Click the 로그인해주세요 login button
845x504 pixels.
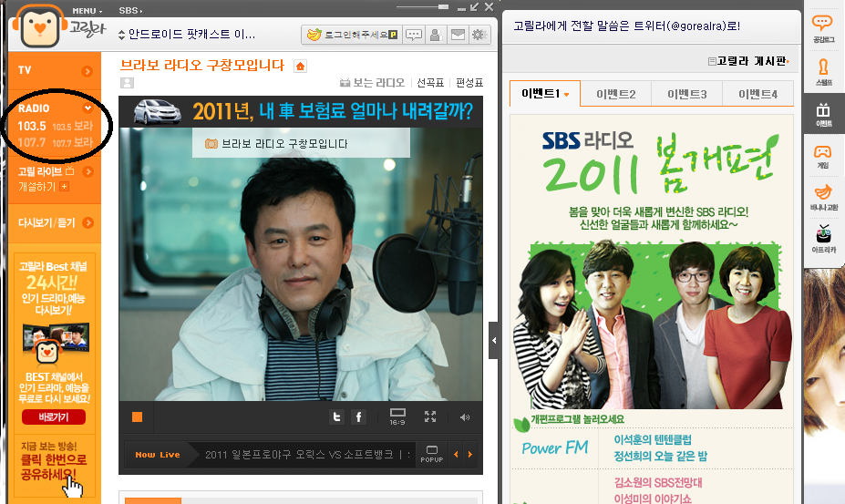(352, 35)
